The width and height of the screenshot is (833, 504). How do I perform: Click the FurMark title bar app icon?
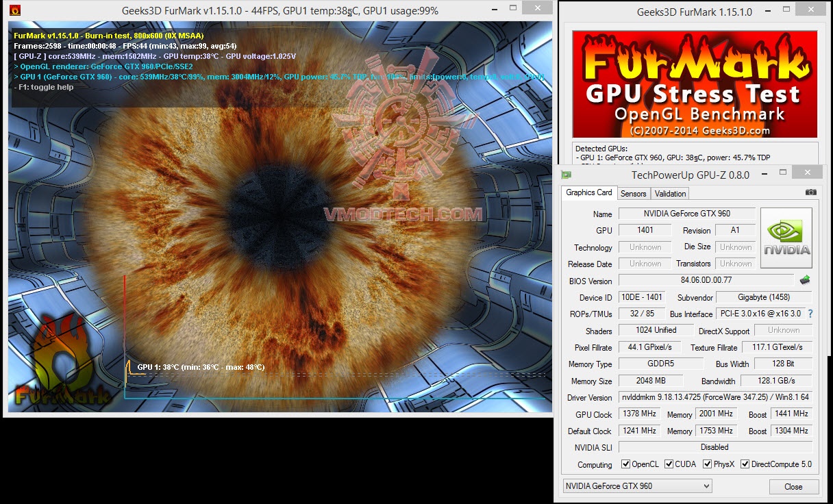tap(15, 11)
